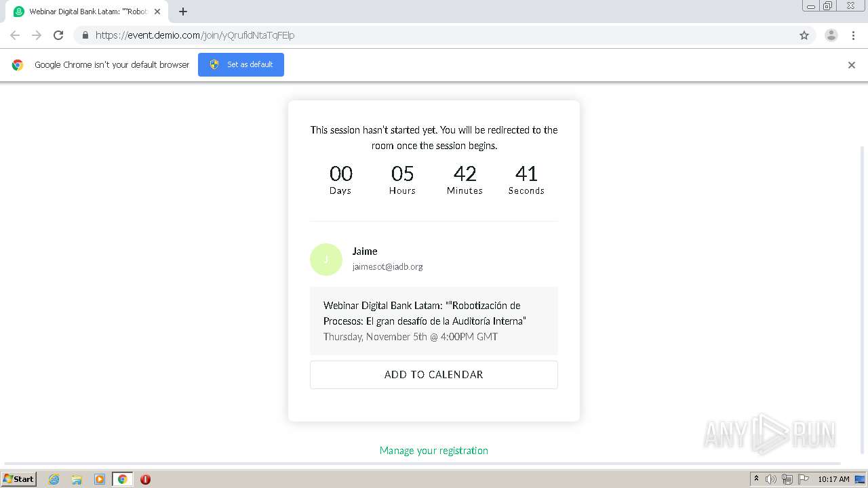Minimize the Chrome window

tap(811, 6)
